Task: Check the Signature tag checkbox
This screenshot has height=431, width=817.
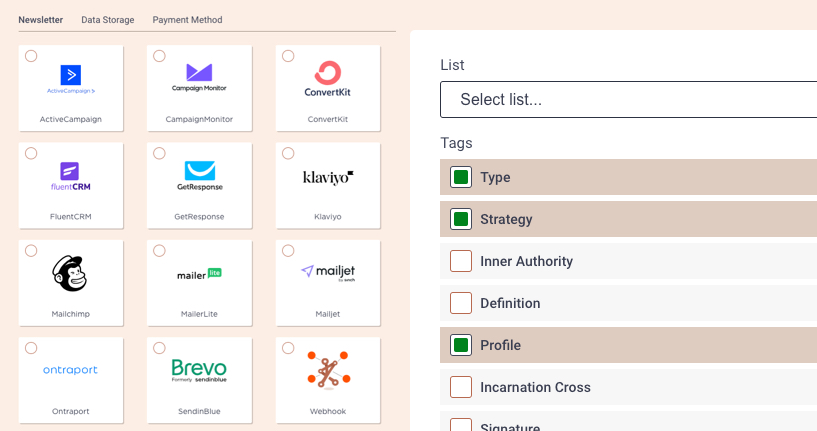Action: pyautogui.click(x=461, y=425)
